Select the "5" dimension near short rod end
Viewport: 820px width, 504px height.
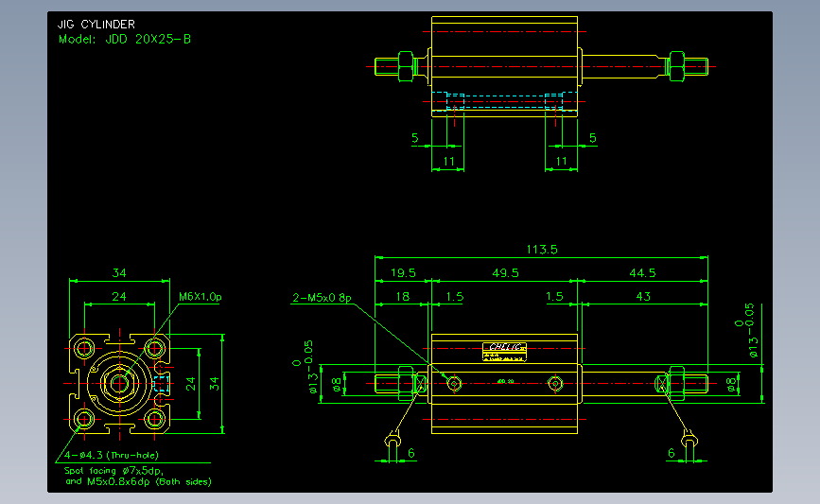tap(414, 138)
